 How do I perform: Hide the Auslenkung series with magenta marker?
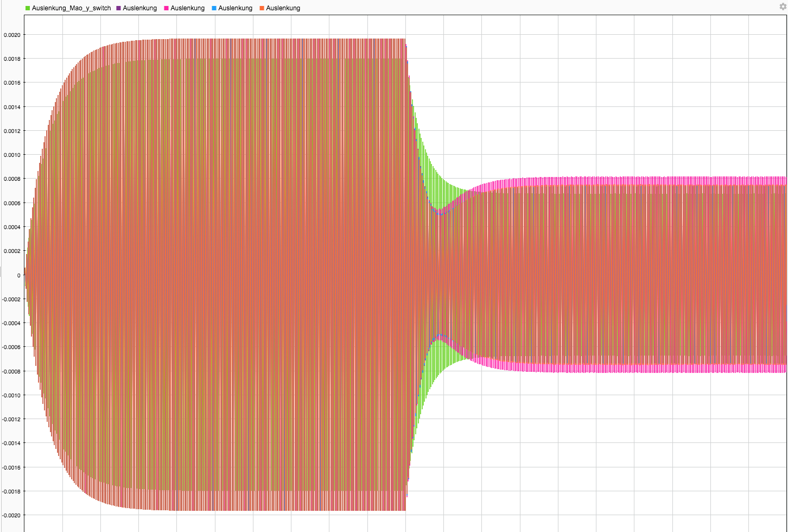click(187, 8)
